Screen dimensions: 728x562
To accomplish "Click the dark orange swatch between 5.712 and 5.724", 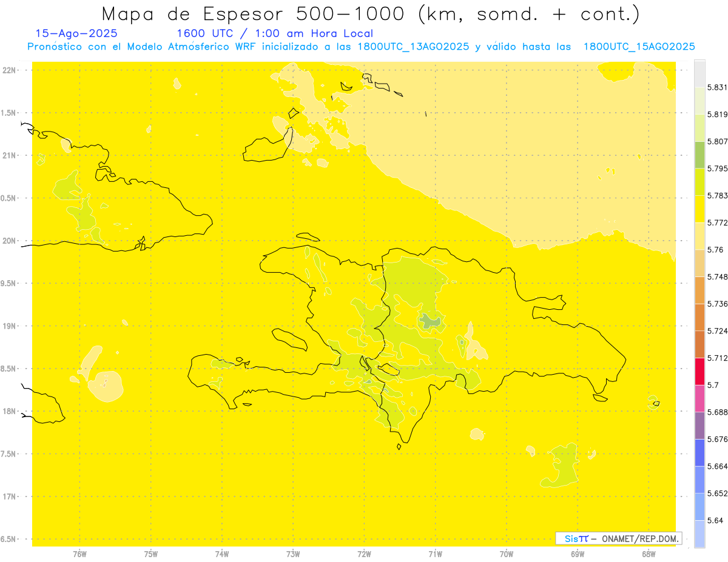I will click(x=699, y=344).
